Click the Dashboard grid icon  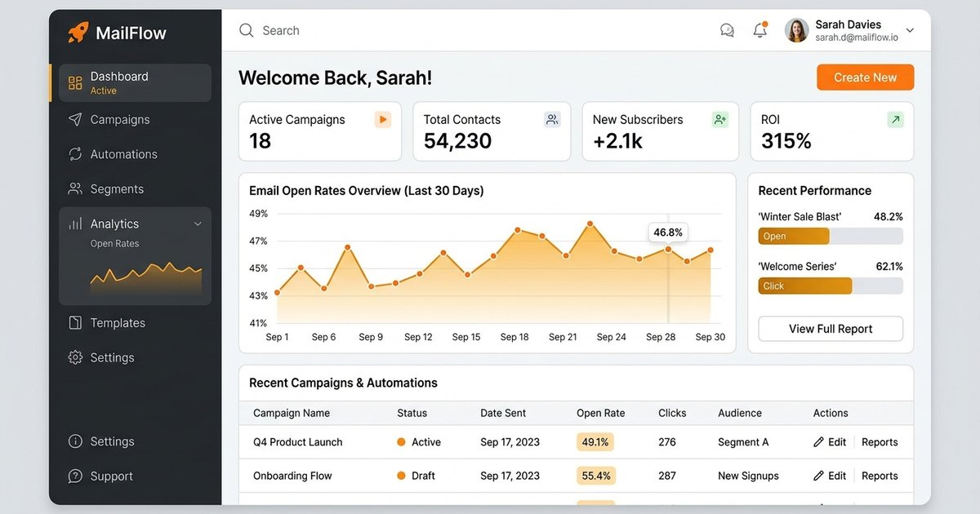tap(75, 82)
